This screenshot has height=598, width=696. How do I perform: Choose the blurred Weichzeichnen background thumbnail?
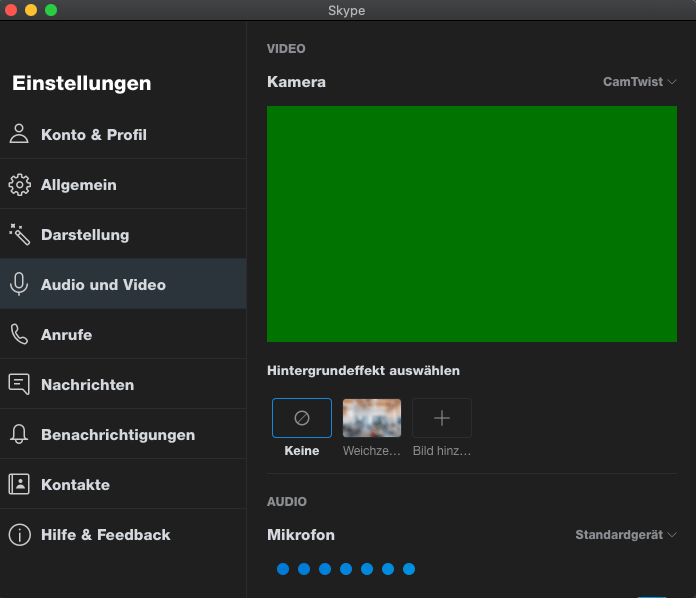coord(372,418)
